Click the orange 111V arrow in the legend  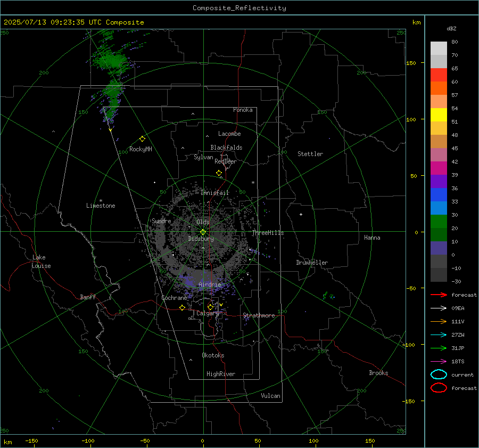point(439,321)
